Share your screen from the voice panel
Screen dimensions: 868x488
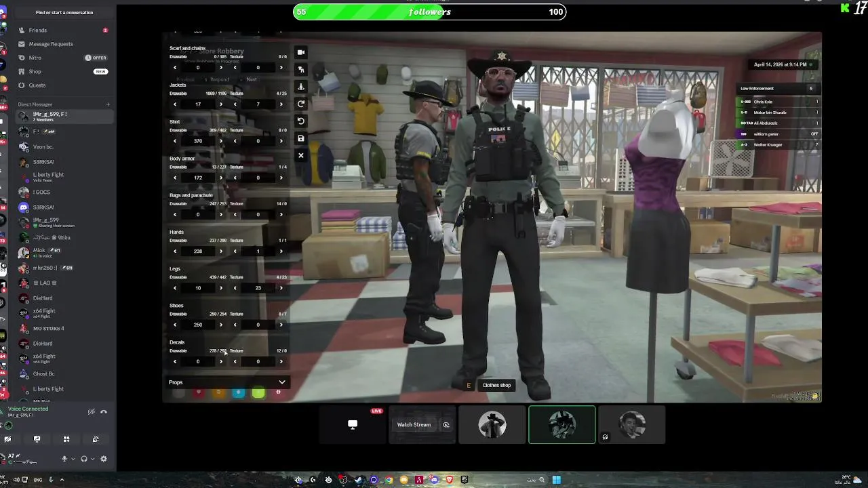(37, 439)
